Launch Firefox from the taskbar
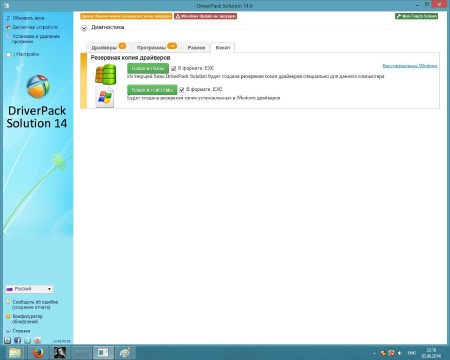Viewport: 450px width, 360px height. coord(38,353)
